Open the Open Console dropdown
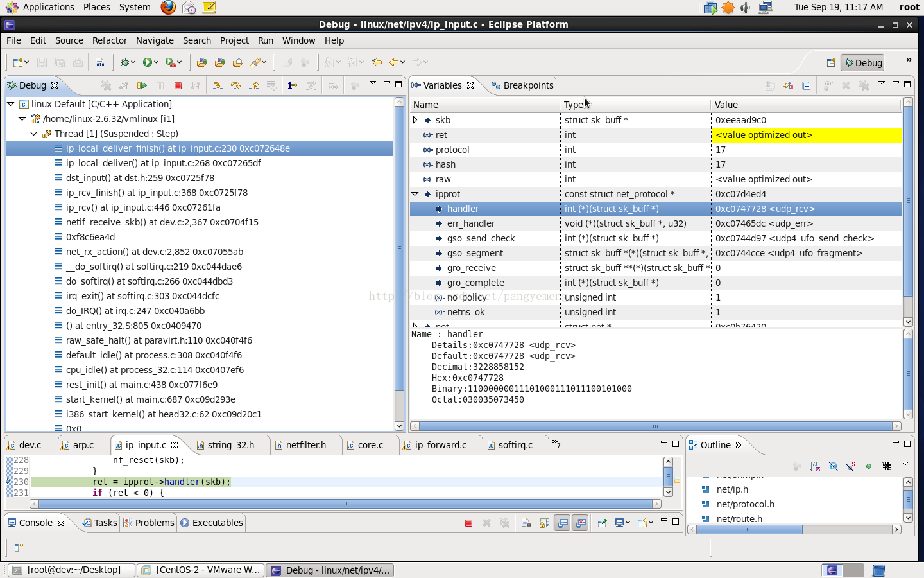Screen dimensions: 924x578 [650, 523]
